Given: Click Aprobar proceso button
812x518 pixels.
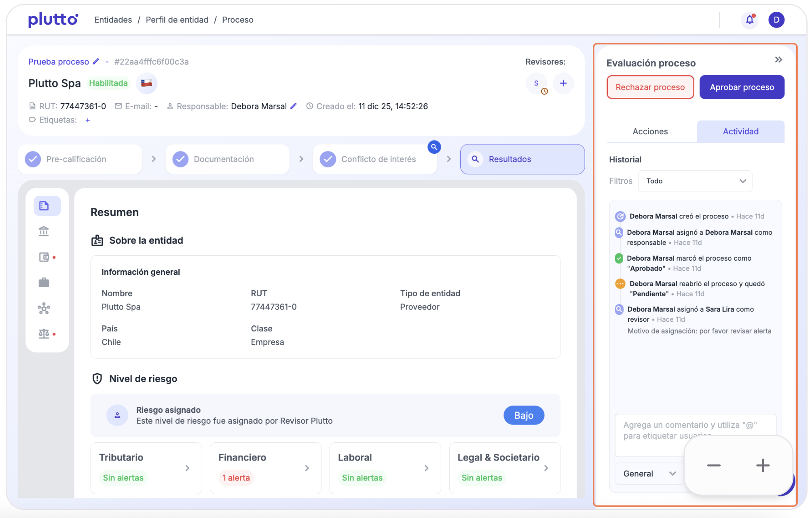Looking at the screenshot, I should (742, 87).
